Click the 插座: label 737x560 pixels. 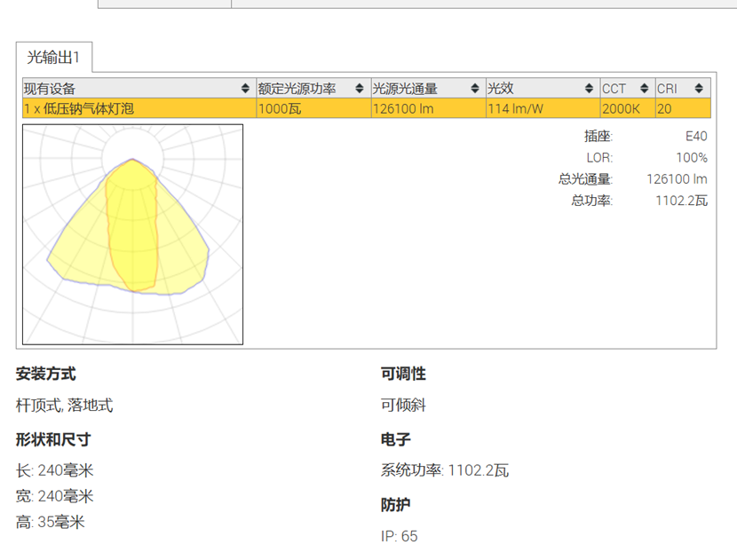[x=598, y=137]
